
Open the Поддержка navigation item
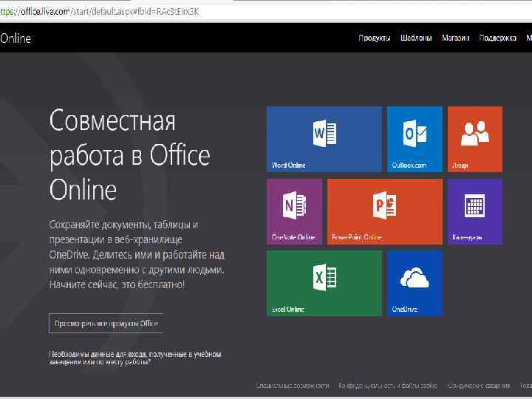pyautogui.click(x=497, y=38)
